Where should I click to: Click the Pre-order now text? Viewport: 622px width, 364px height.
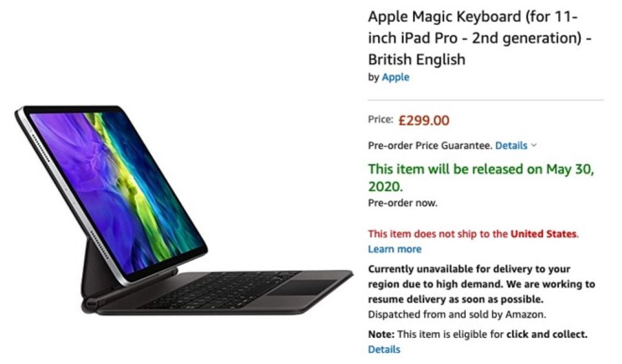pos(402,202)
